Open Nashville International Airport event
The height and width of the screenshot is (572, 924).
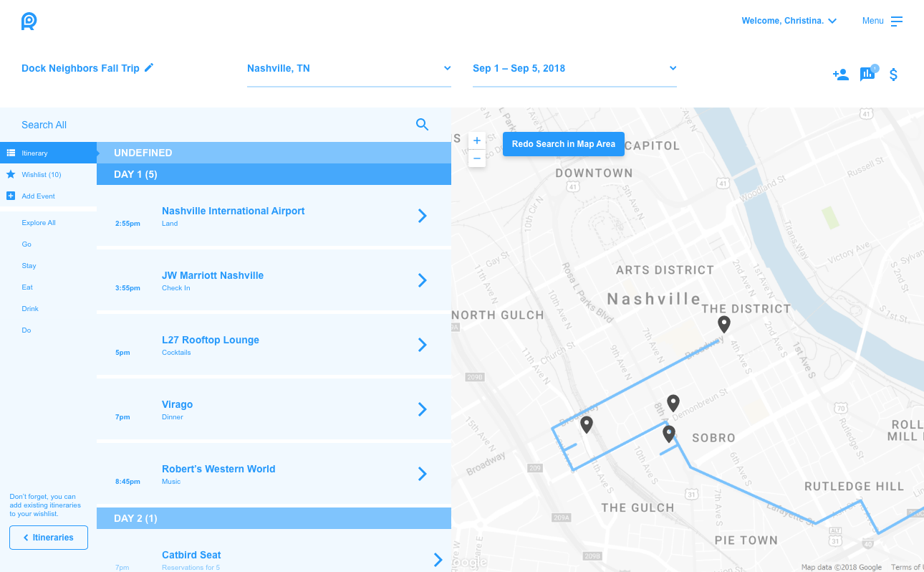[233, 211]
